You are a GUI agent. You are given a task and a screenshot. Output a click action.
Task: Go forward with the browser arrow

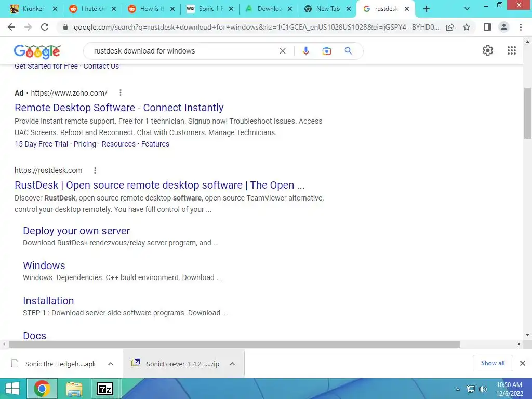[28, 27]
